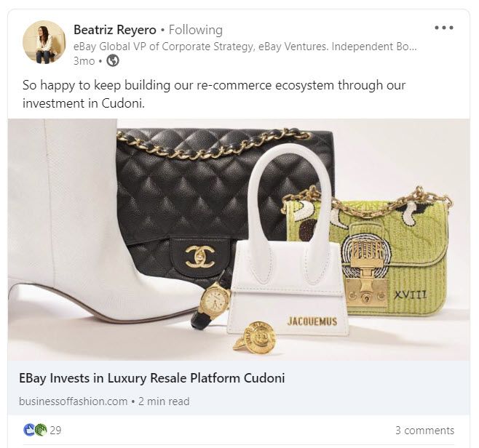Open the three-dot post options menu
Screen dimensions: 479x448
pyautogui.click(x=444, y=28)
